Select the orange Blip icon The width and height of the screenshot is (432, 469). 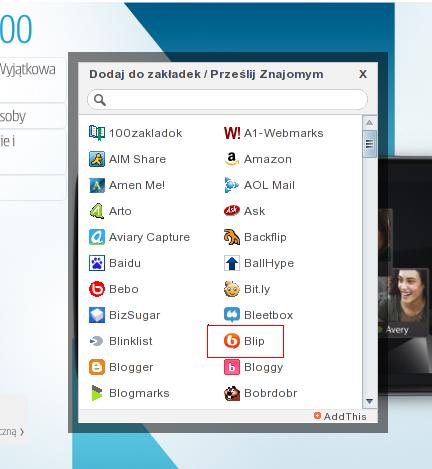tap(232, 341)
